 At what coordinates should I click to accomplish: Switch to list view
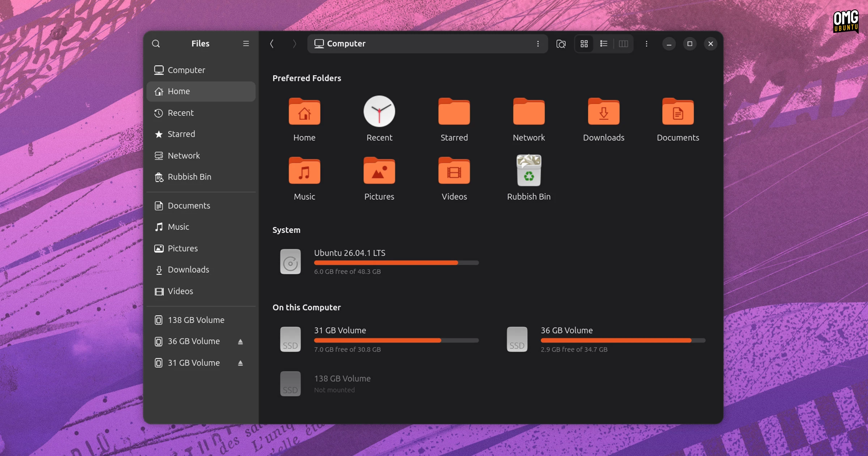pos(604,44)
